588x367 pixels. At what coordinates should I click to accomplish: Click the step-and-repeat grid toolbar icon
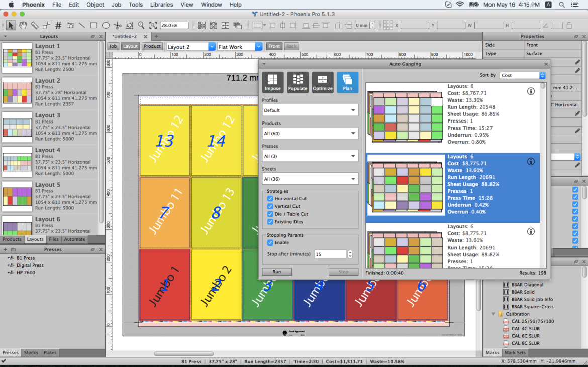(202, 26)
